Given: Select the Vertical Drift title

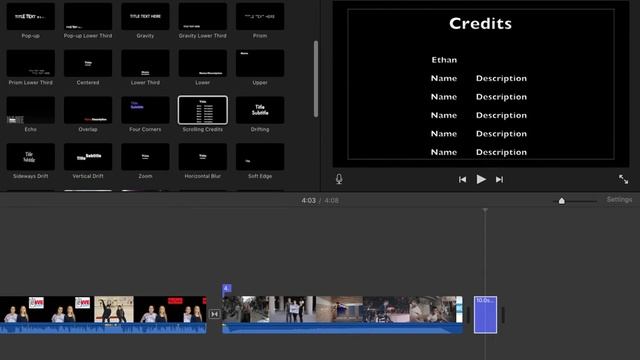Looking at the screenshot, I should click(x=88, y=157).
